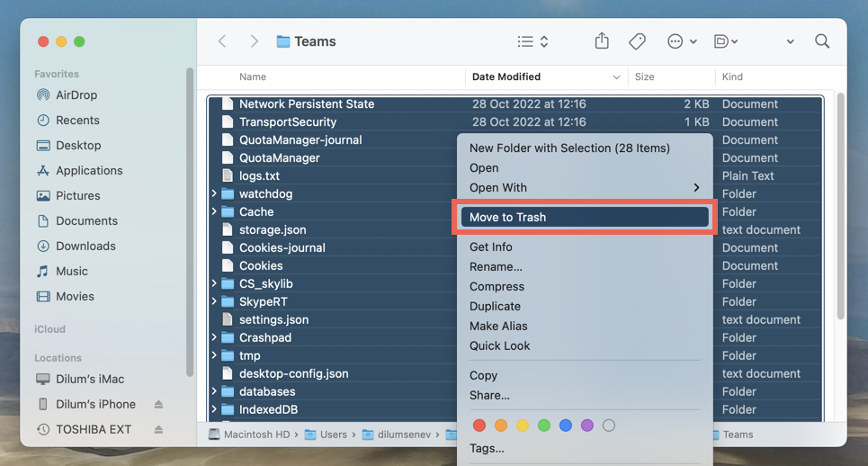Eject Dilum's iPhone from sidebar
Image resolution: width=868 pixels, height=466 pixels.
click(x=158, y=405)
